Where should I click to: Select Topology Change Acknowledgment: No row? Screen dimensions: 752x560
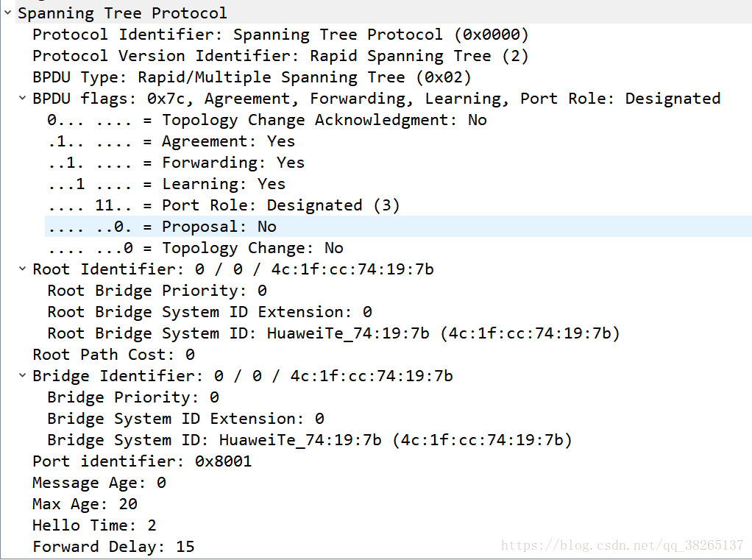coord(267,120)
